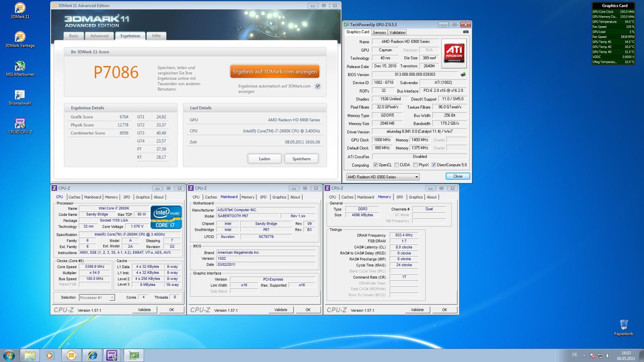644x362 pixels.
Task: Open the Papierkorb recycle bin
Action: coord(623,327)
